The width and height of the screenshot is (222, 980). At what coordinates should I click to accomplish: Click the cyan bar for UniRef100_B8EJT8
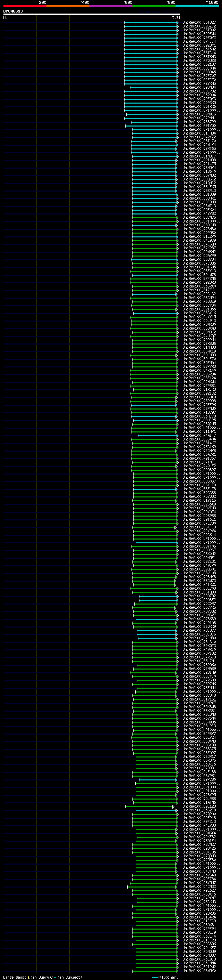coord(155,489)
